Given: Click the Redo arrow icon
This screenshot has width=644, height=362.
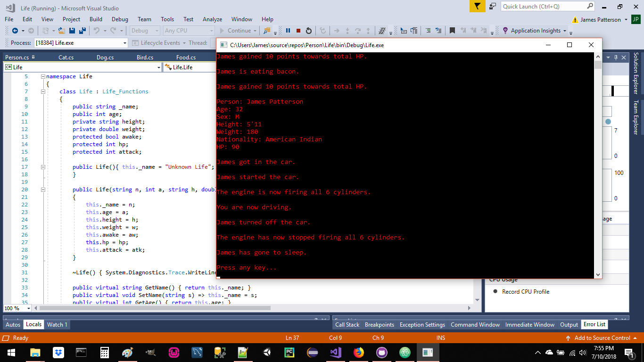Looking at the screenshot, I should click(114, 31).
